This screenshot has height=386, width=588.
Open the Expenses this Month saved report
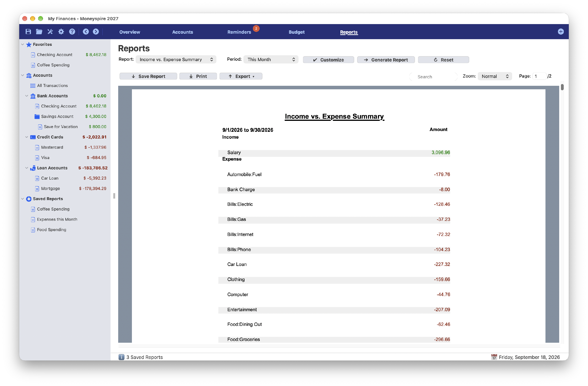point(57,219)
